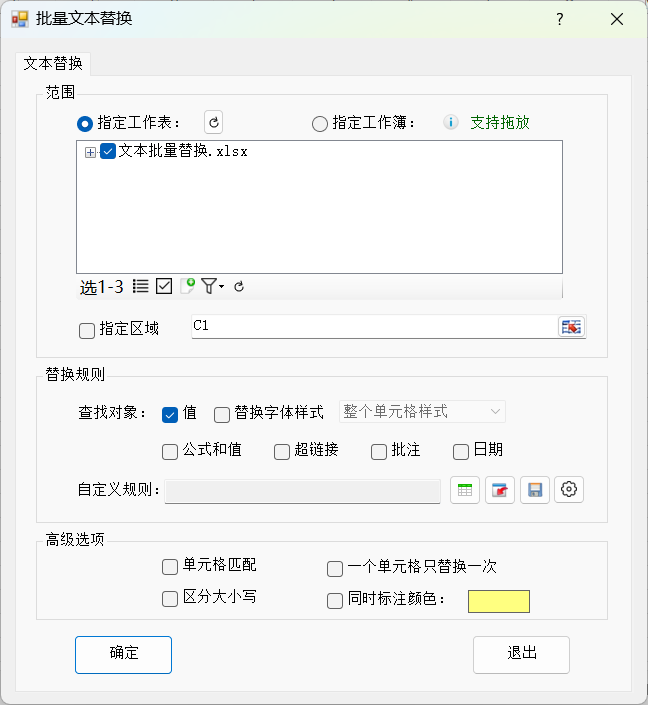Click the 确定 button

coord(123,654)
